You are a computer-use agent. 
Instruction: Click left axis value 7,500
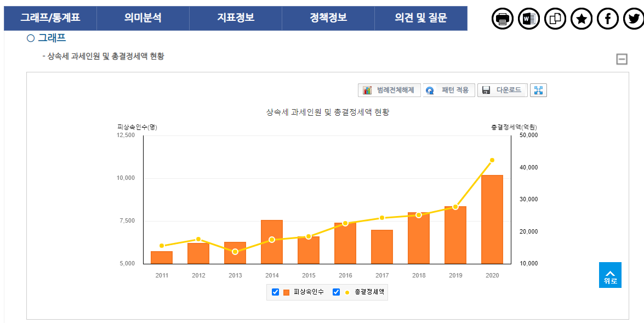coord(127,220)
